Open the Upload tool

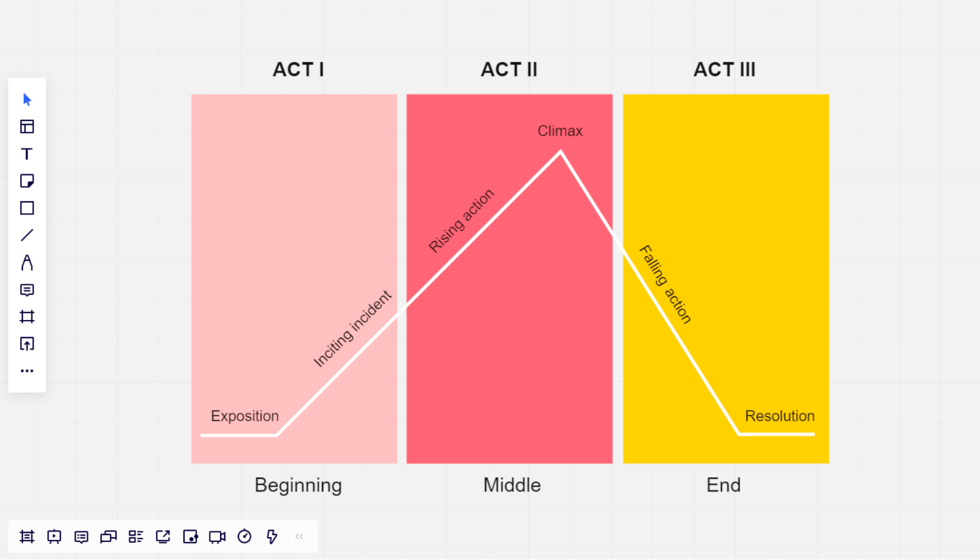[x=27, y=344]
